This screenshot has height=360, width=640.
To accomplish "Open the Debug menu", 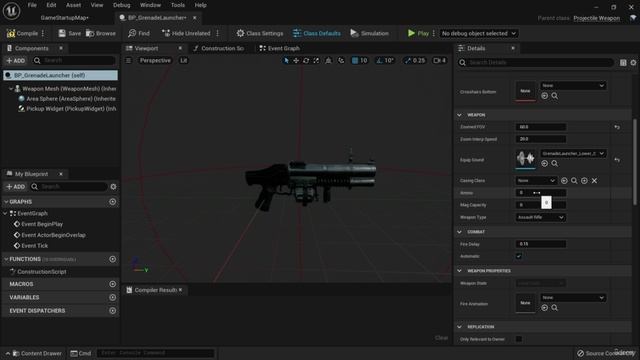I will [121, 5].
